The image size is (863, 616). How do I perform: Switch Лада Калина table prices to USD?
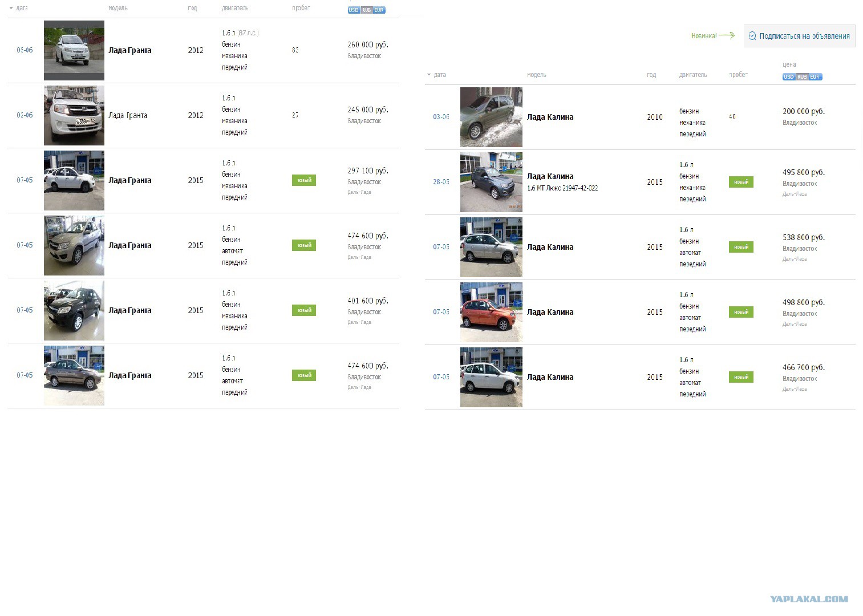789,77
